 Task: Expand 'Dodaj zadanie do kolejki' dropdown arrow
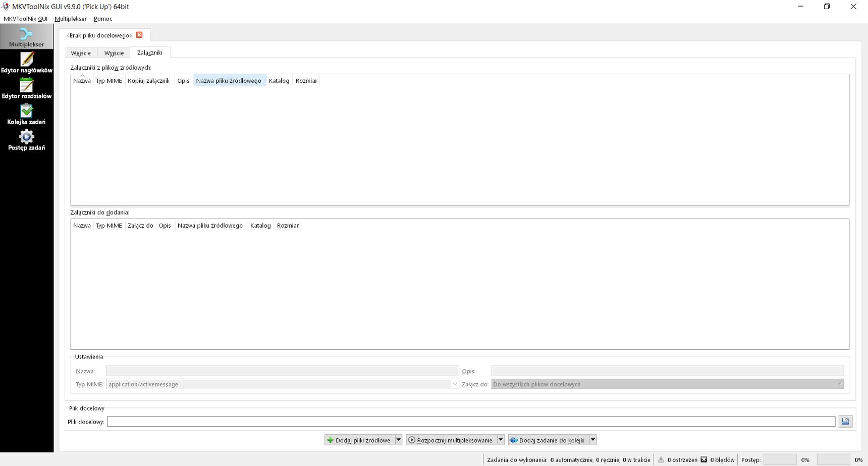(x=593, y=440)
